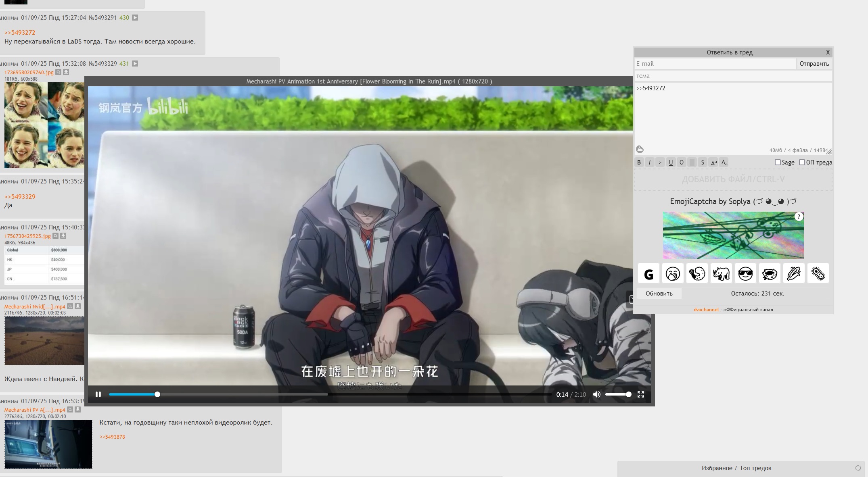
Task: Refresh captcha with Обновить button
Action: coord(659,294)
